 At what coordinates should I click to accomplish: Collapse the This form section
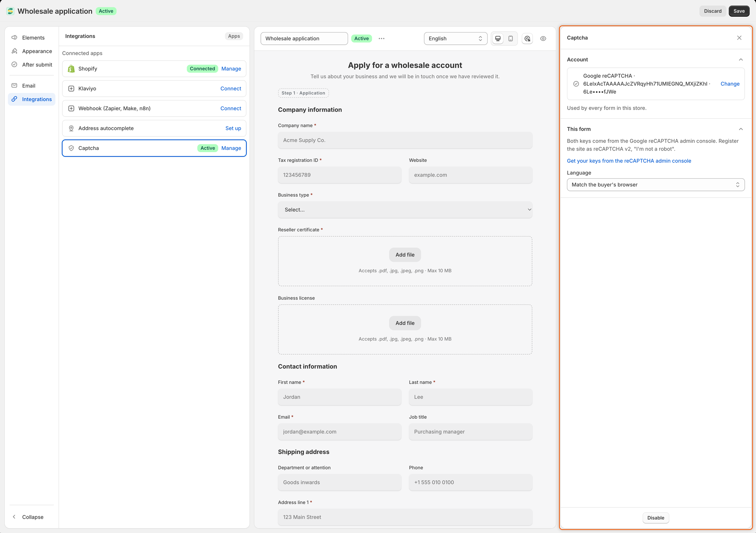(x=741, y=129)
